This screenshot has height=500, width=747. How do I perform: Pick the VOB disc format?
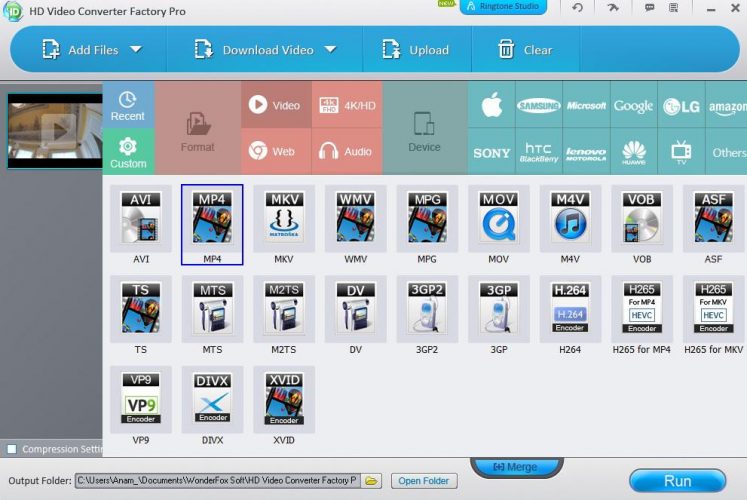pos(642,219)
